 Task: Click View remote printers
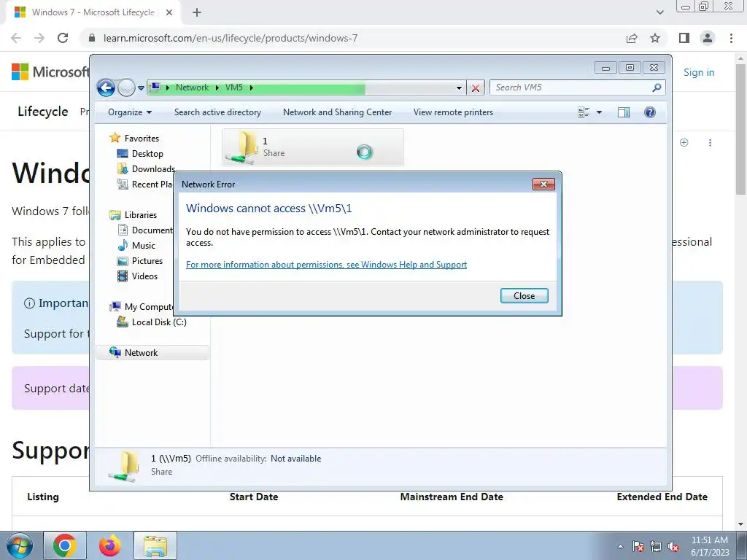[x=453, y=112]
